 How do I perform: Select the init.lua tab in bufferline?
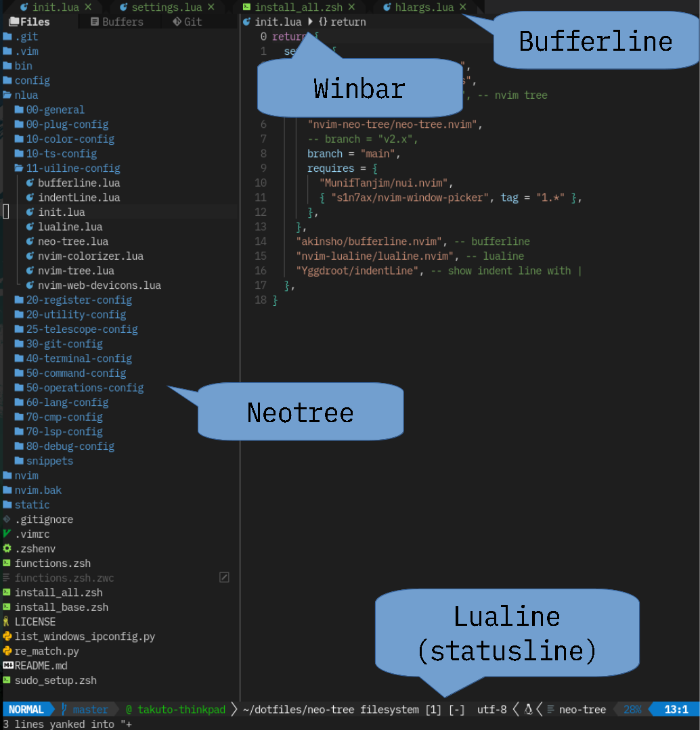tap(56, 7)
